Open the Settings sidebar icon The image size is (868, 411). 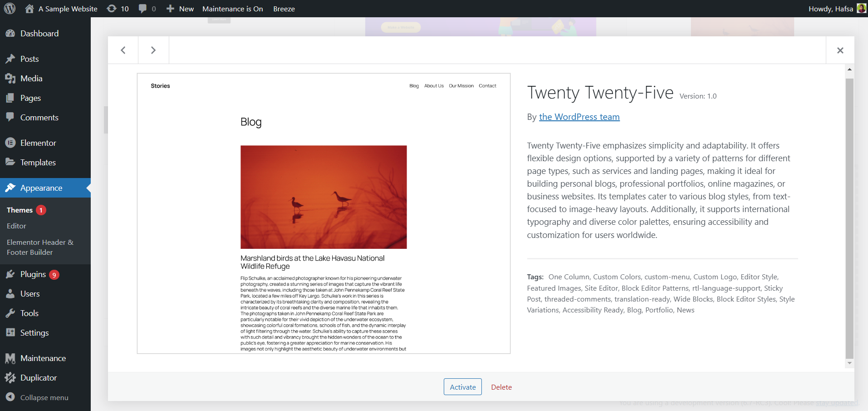click(11, 332)
